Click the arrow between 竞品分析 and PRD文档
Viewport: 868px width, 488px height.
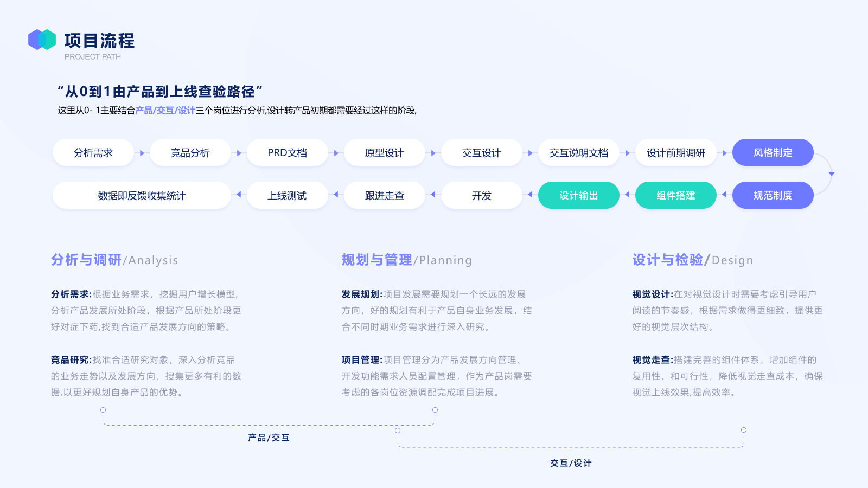(x=239, y=153)
